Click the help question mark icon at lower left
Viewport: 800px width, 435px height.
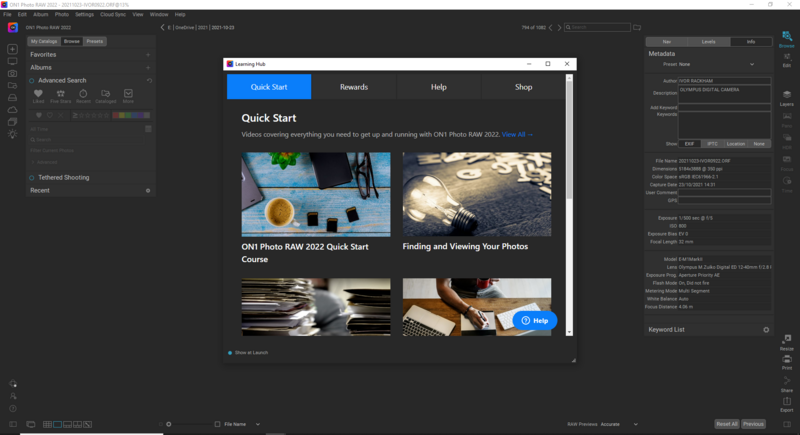point(13,408)
